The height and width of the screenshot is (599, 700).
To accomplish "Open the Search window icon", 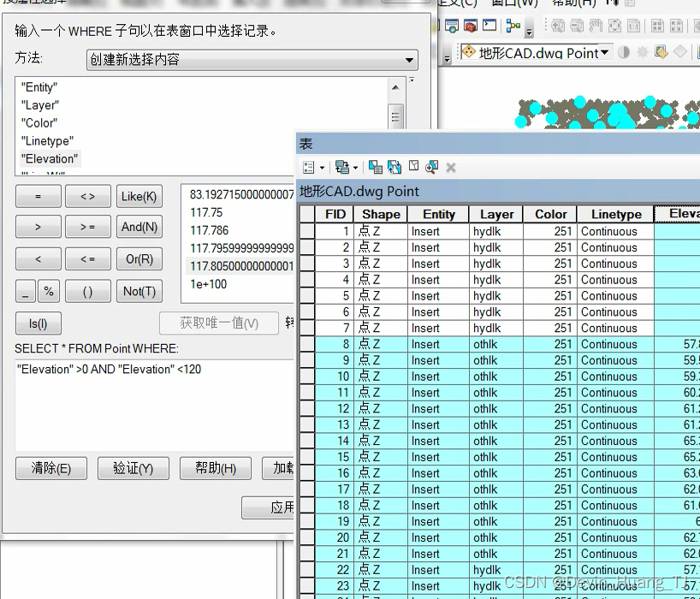I will 451,26.
